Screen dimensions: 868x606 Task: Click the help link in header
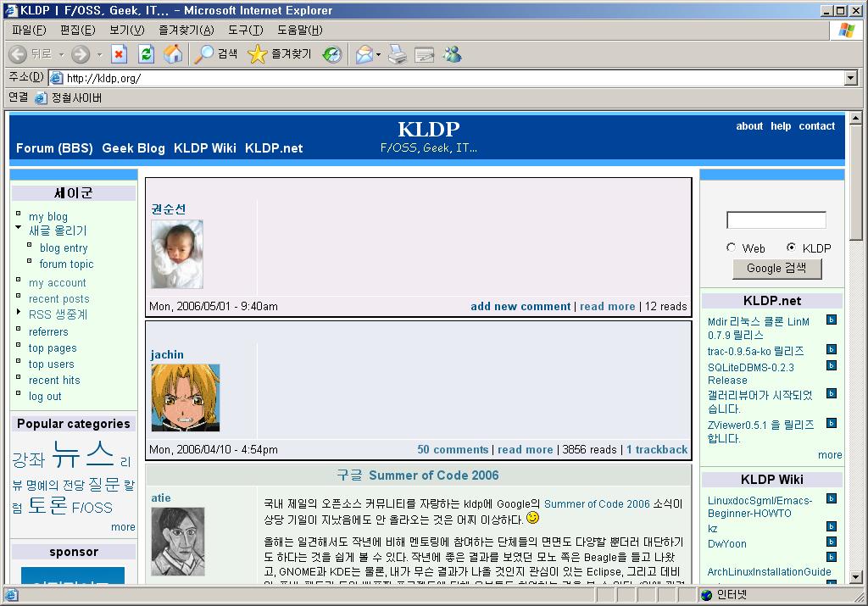point(781,126)
